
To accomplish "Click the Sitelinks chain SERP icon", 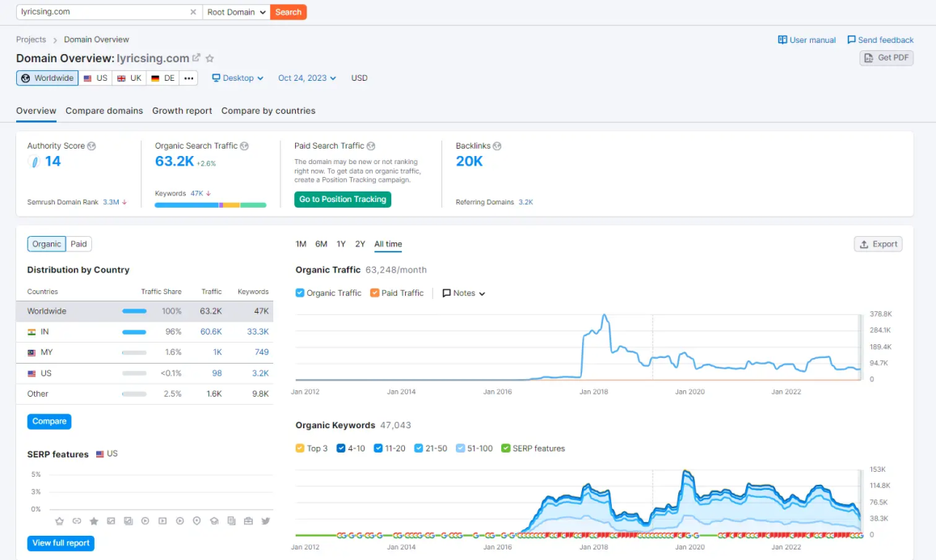I will coord(77,521).
